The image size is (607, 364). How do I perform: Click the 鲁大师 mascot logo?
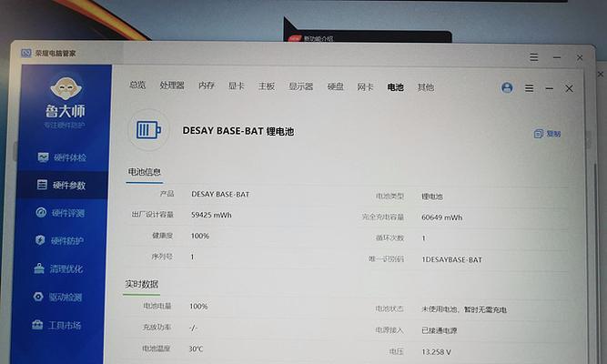[x=66, y=88]
